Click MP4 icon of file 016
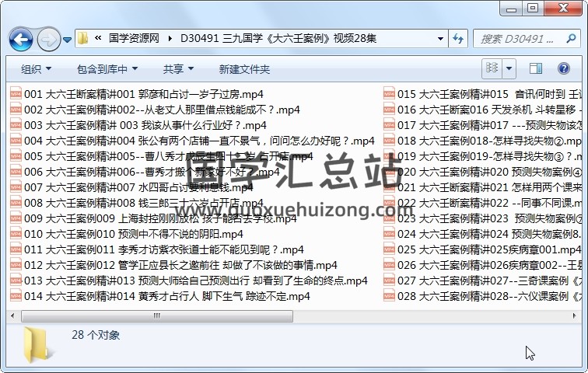 tap(389, 110)
